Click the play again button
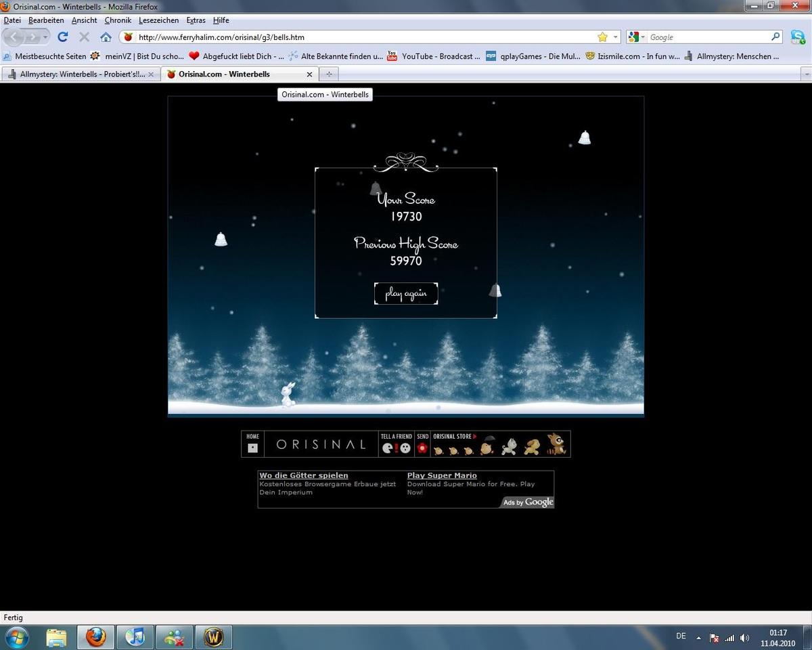The image size is (812, 650). [406, 294]
